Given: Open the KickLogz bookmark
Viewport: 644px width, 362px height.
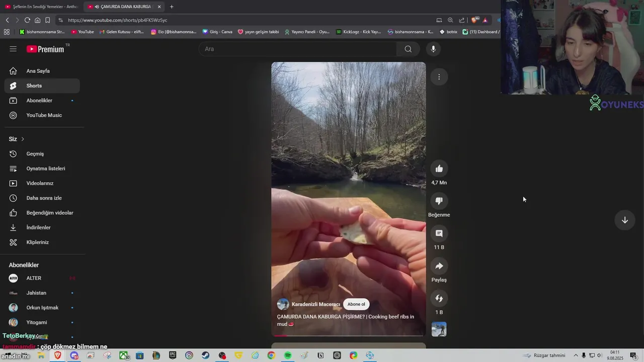Looking at the screenshot, I should [x=358, y=32].
